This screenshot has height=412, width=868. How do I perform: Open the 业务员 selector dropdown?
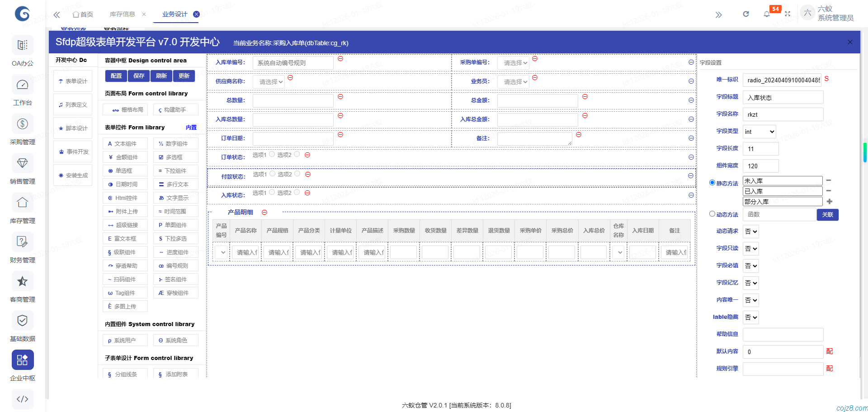tap(513, 81)
